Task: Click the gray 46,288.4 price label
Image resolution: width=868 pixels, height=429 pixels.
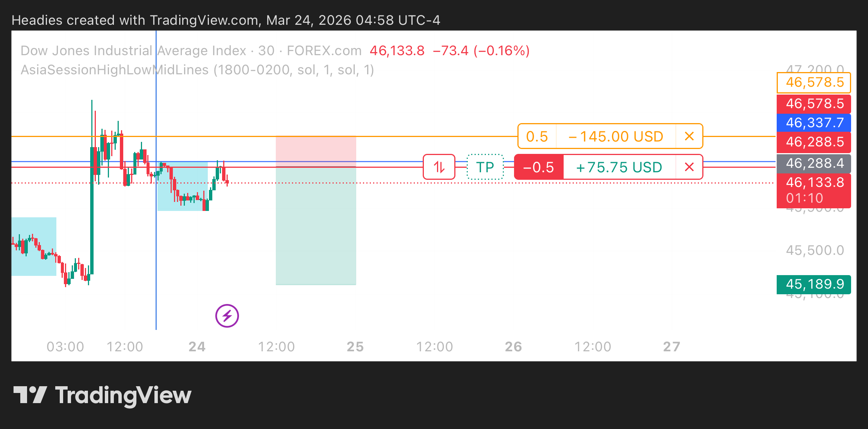Action: (814, 163)
